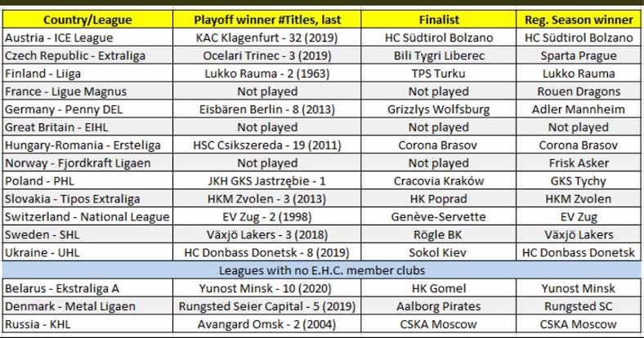This screenshot has height=338, width=644.
Task: Click the KAC Klagenfurt - 32 (2019) cell
Action: [267, 38]
